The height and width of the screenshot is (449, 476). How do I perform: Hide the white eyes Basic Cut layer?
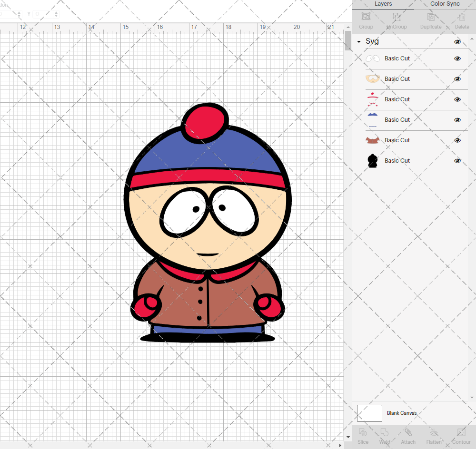point(457,59)
